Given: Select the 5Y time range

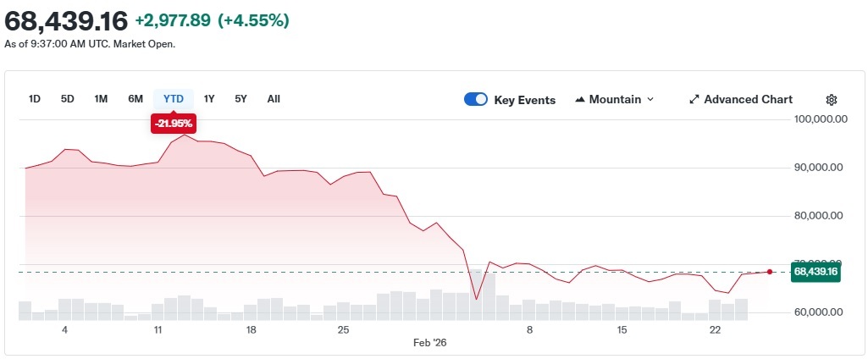Looking at the screenshot, I should (x=241, y=99).
